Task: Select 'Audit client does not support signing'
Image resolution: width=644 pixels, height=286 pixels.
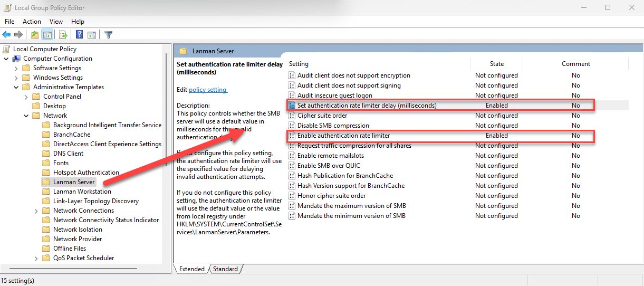Action: tap(349, 85)
